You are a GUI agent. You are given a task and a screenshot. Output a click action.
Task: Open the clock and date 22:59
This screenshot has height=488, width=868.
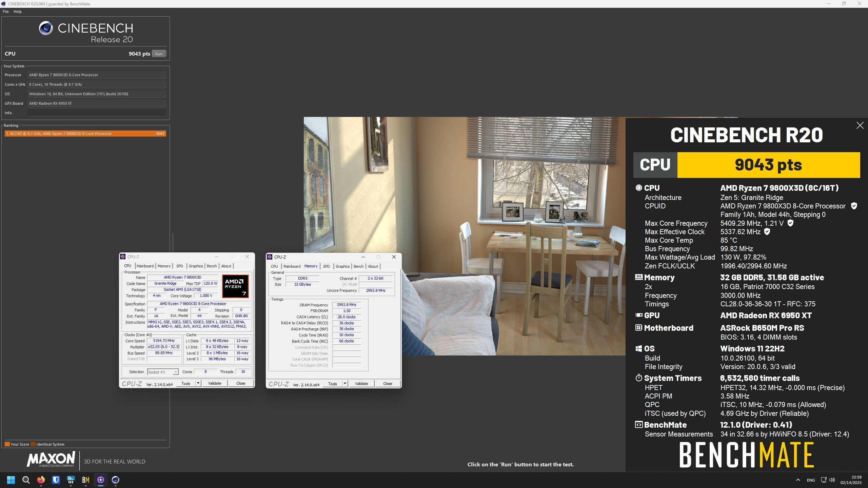[x=851, y=480]
